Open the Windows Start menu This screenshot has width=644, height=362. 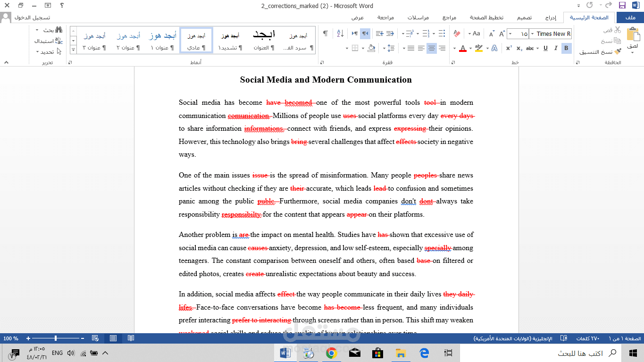pos(633,353)
